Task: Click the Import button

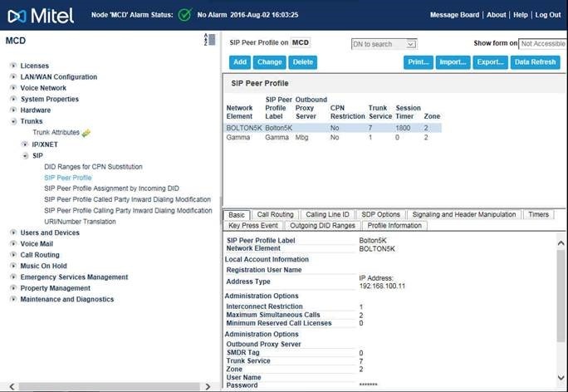Action: [x=453, y=62]
